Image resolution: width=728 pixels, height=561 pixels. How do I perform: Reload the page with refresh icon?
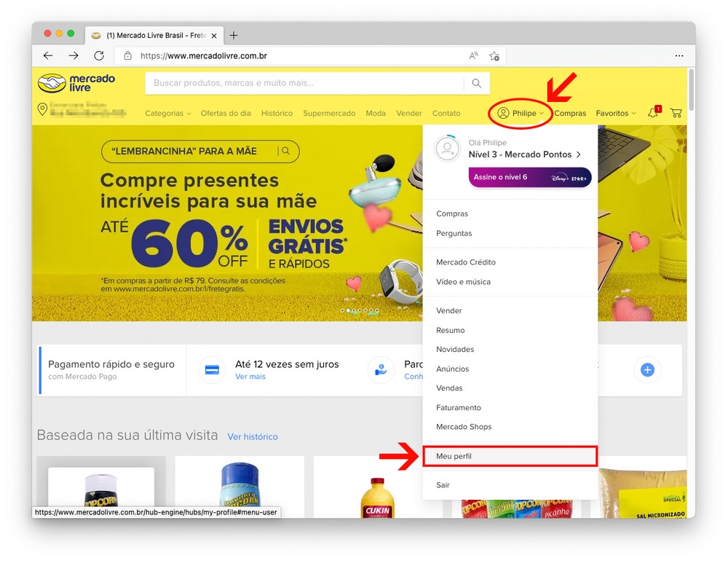99,56
